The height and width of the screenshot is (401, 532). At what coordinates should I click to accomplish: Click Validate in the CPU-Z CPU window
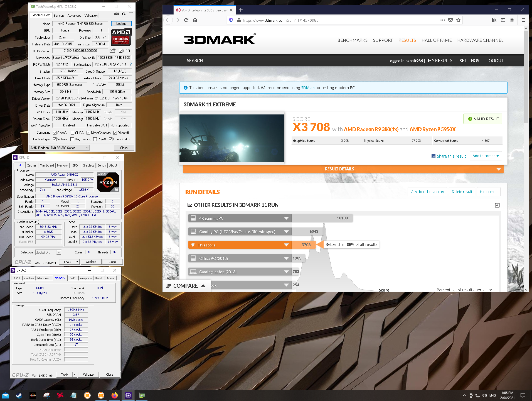click(x=91, y=262)
